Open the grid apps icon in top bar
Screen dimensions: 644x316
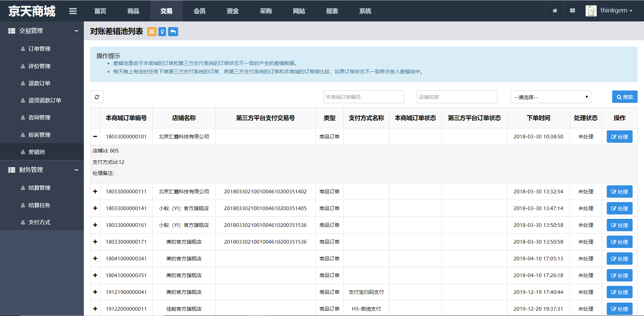tap(573, 11)
